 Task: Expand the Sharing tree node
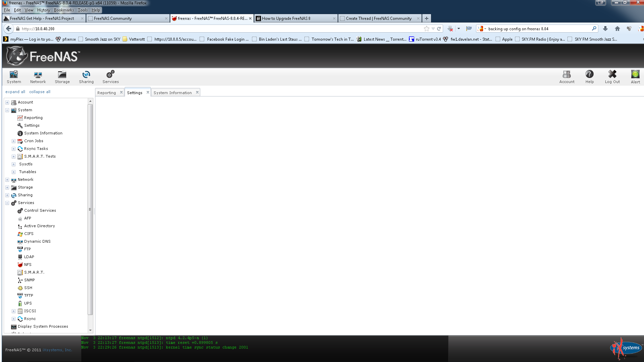tap(7, 195)
